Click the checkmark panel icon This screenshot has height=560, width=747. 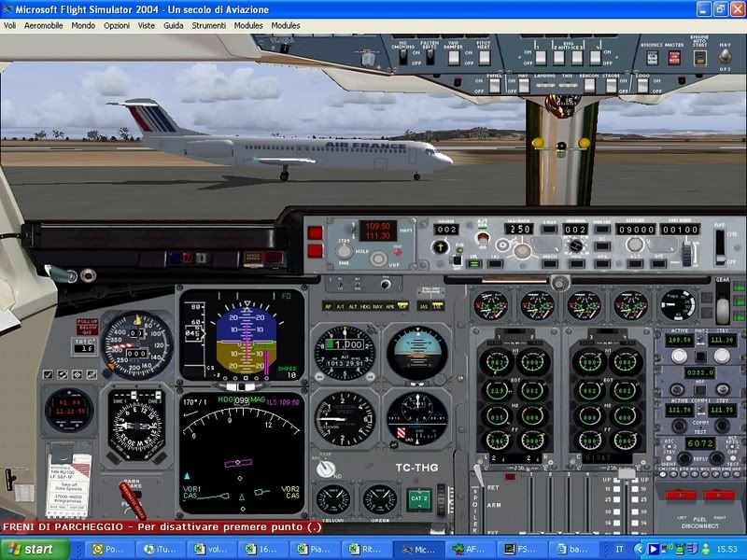tap(48, 375)
